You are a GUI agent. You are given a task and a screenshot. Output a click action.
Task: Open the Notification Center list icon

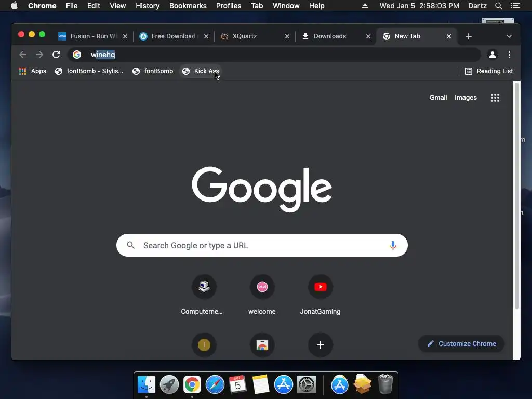coord(515,6)
